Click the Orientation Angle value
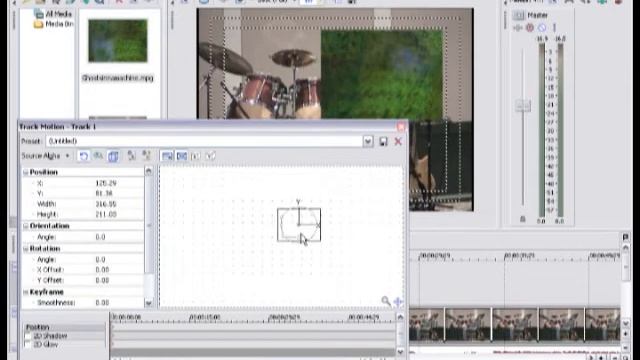This screenshot has width=640, height=360. point(100,237)
